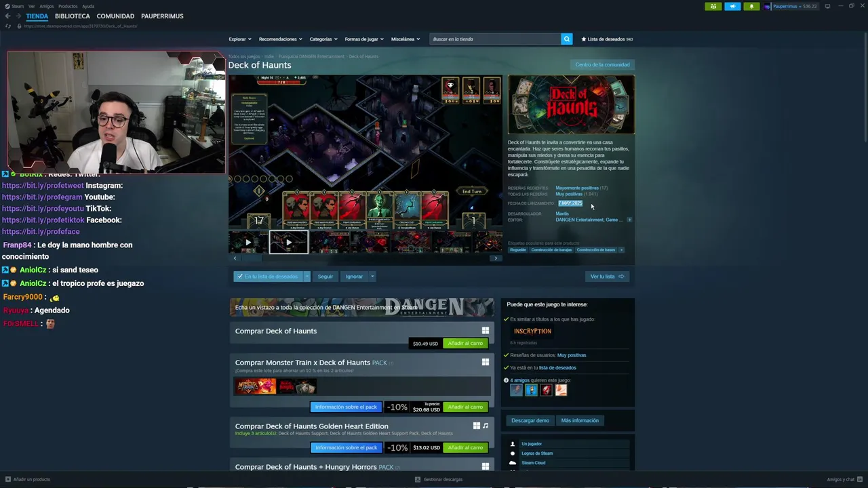Go to the TIENDA tab
Screen dimensions: 868x488
[x=37, y=16]
